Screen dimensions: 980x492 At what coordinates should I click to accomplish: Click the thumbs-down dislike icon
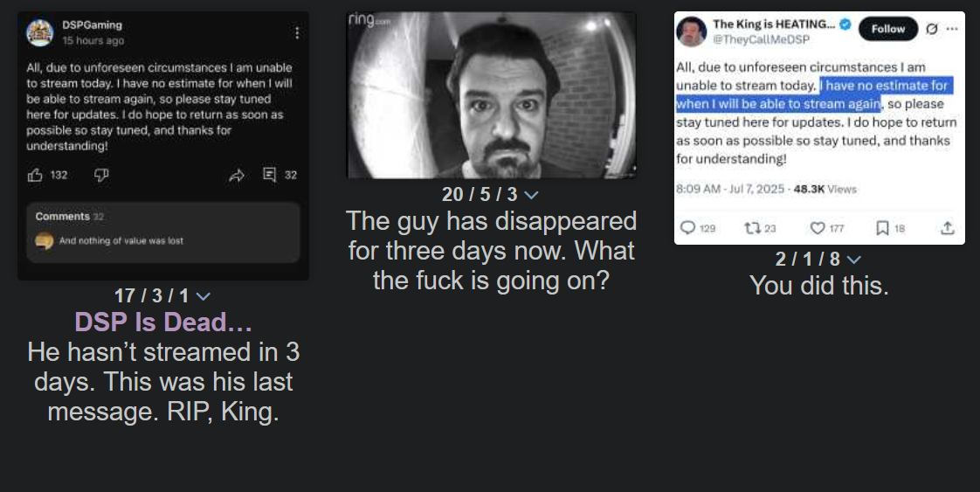101,175
